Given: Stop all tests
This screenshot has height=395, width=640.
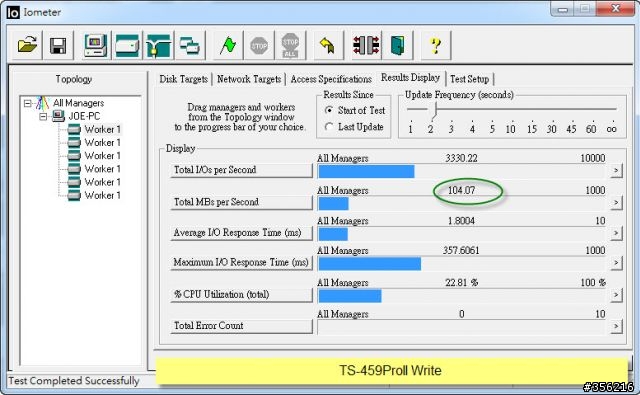Looking at the screenshot, I should (290, 45).
